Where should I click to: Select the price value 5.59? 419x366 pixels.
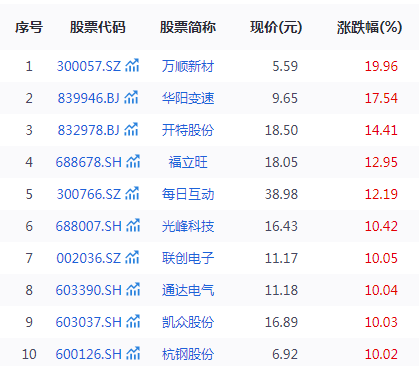click(285, 66)
